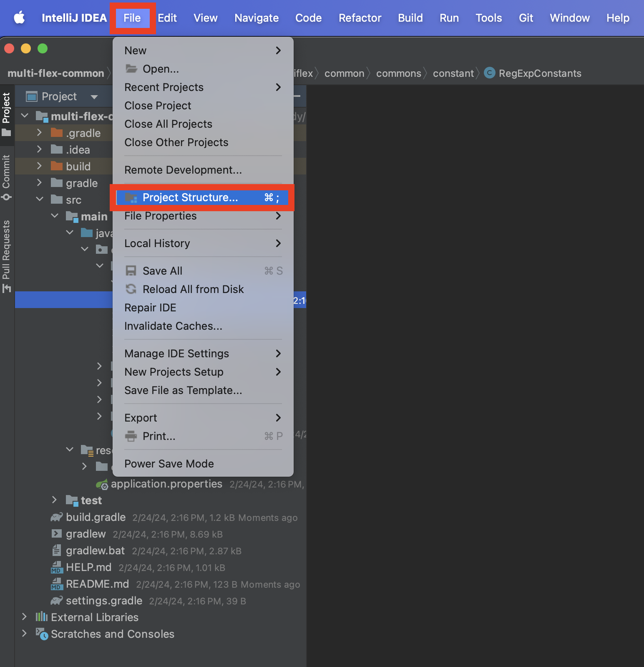The height and width of the screenshot is (667, 644).
Task: Click multi-flex-common breadcrumb
Action: coord(56,73)
